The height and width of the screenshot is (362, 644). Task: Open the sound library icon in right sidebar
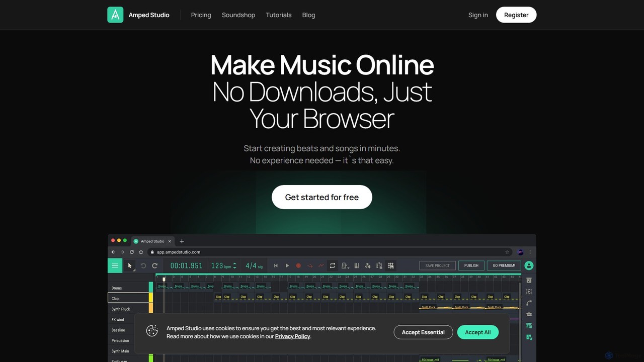529,280
